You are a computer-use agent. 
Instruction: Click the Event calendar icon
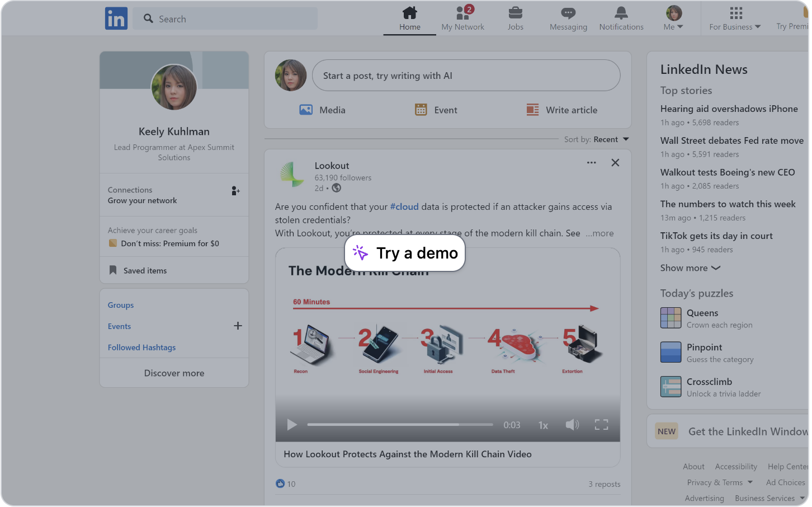[x=421, y=110]
